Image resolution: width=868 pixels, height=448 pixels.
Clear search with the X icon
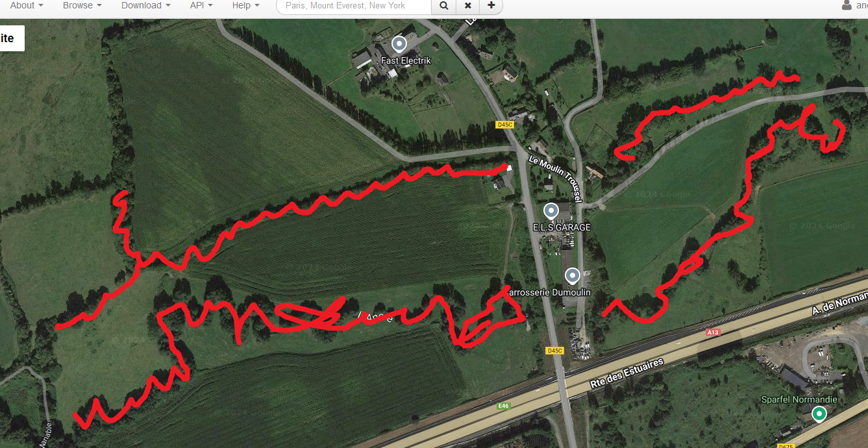click(x=467, y=5)
